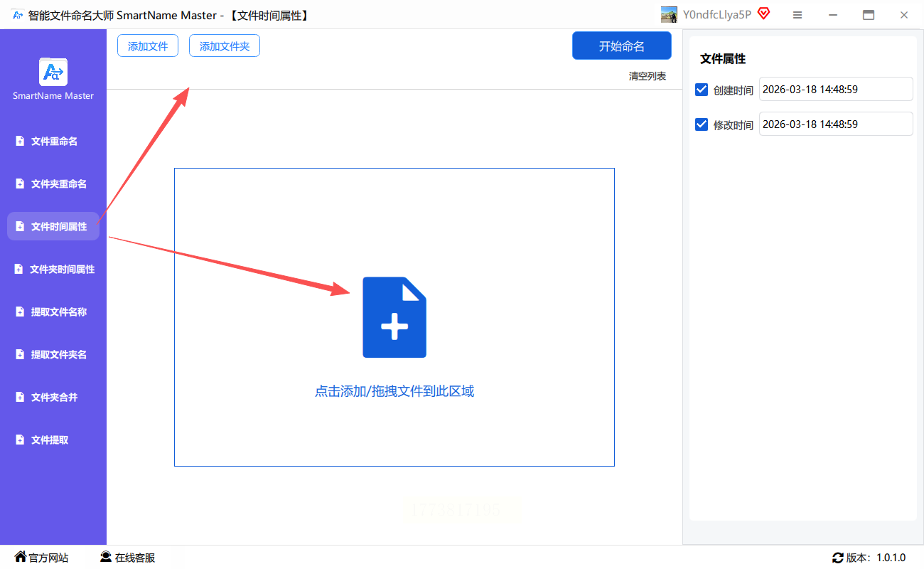Click the refresh icon beside version number
This screenshot has width=924, height=569.
[838, 558]
